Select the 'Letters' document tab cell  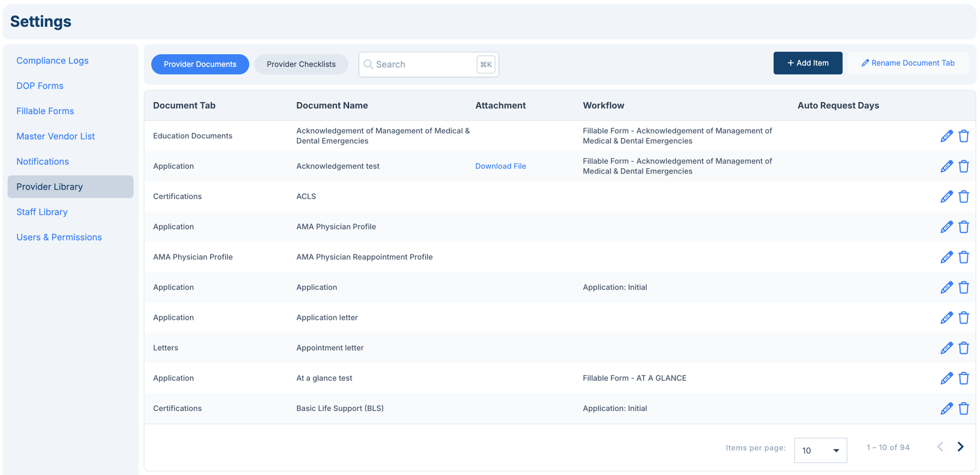point(166,348)
